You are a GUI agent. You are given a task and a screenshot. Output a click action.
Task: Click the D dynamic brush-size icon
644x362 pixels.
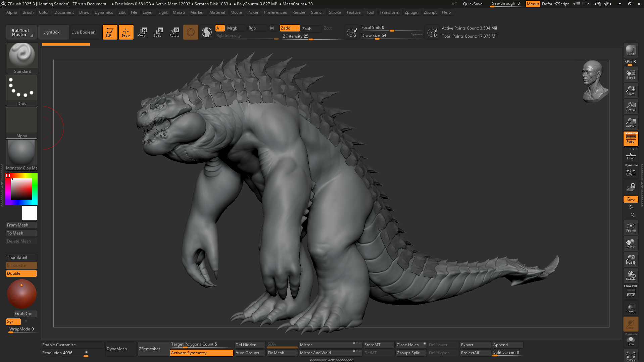click(x=432, y=33)
